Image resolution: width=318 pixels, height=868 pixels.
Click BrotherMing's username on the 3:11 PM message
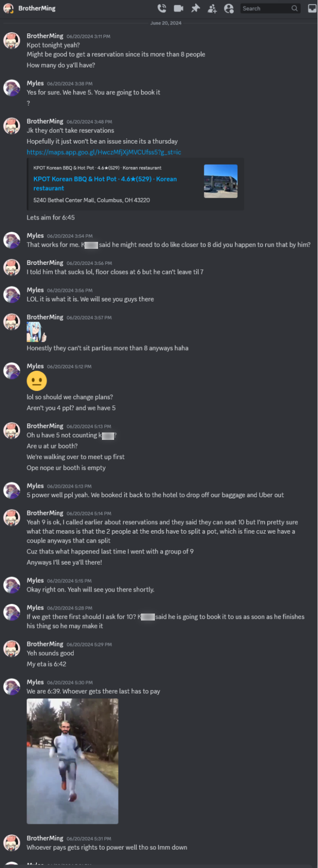tap(45, 36)
